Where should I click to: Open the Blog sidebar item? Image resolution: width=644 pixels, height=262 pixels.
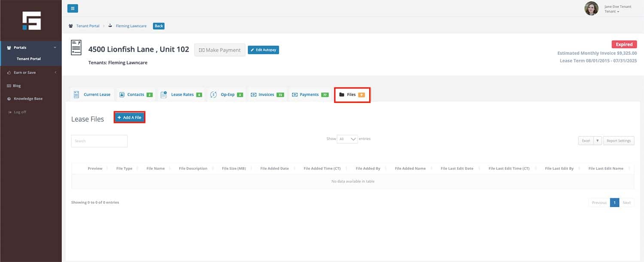pyautogui.click(x=17, y=86)
